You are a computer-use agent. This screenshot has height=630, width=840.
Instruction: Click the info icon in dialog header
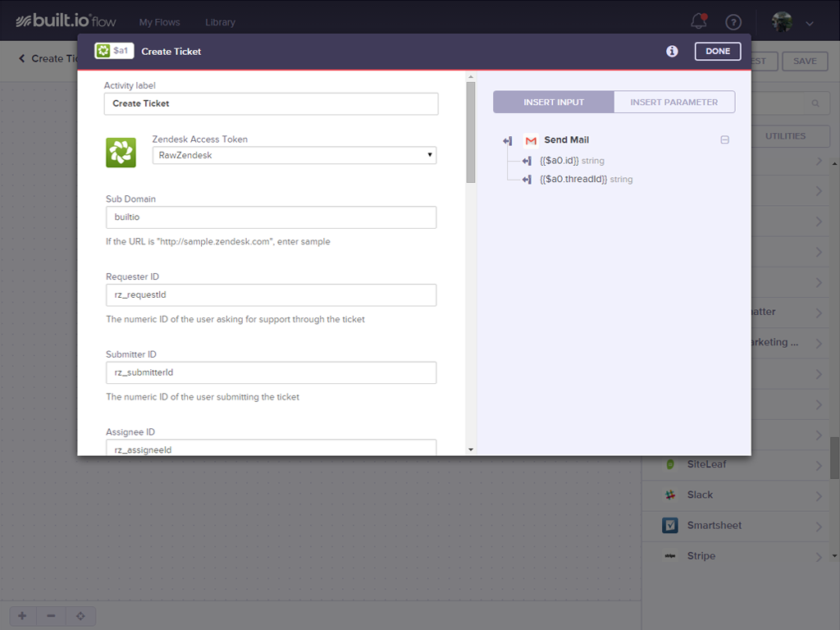[x=672, y=51]
